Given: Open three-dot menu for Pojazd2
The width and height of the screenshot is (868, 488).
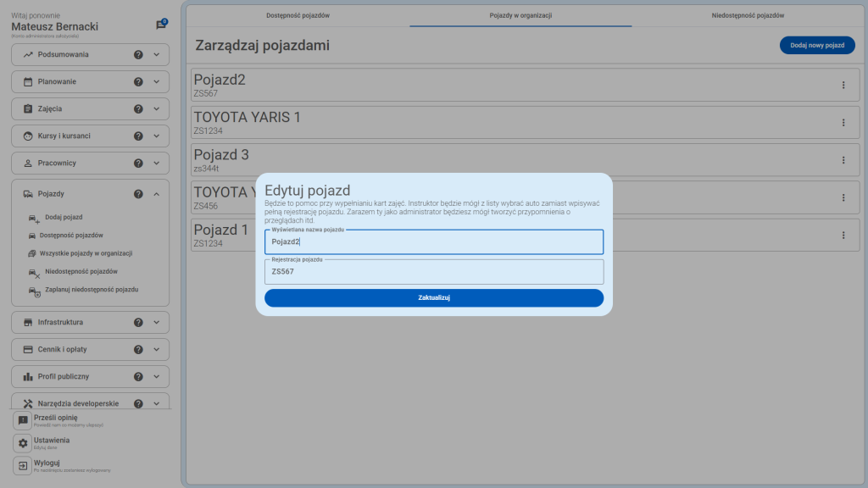Looking at the screenshot, I should [x=843, y=85].
